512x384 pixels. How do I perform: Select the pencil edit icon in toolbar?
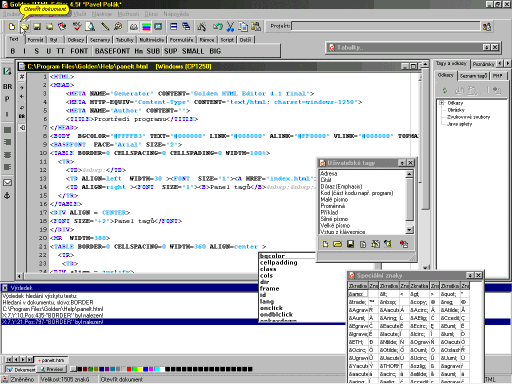click(105, 26)
